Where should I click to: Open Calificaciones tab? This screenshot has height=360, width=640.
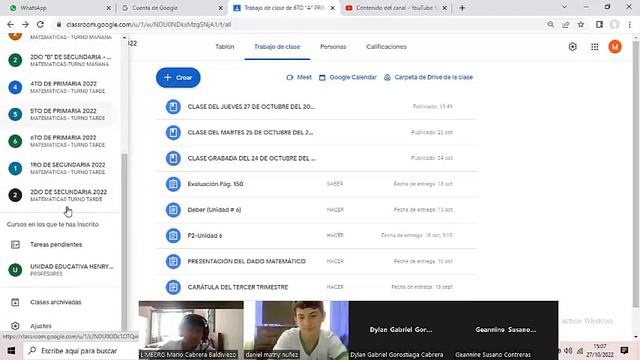(386, 47)
